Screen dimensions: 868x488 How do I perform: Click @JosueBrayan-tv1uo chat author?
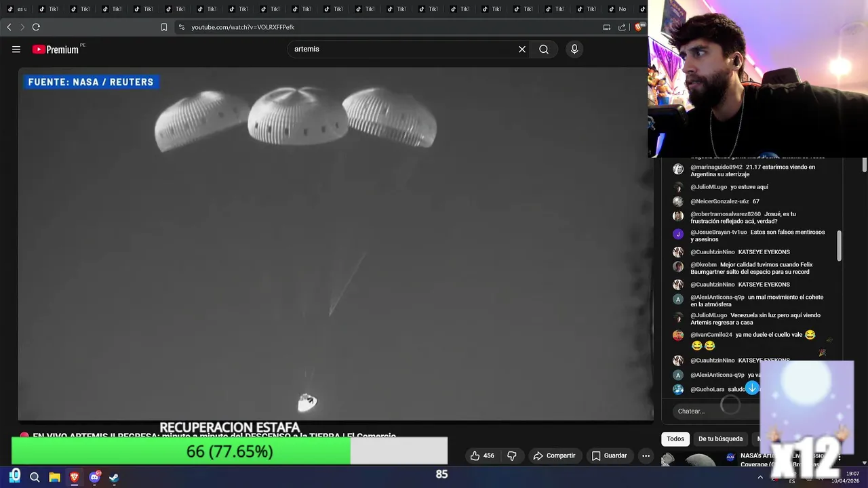pos(719,232)
